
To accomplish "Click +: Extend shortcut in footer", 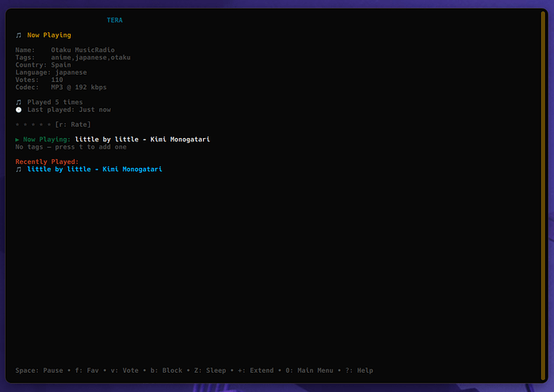I will pos(256,370).
